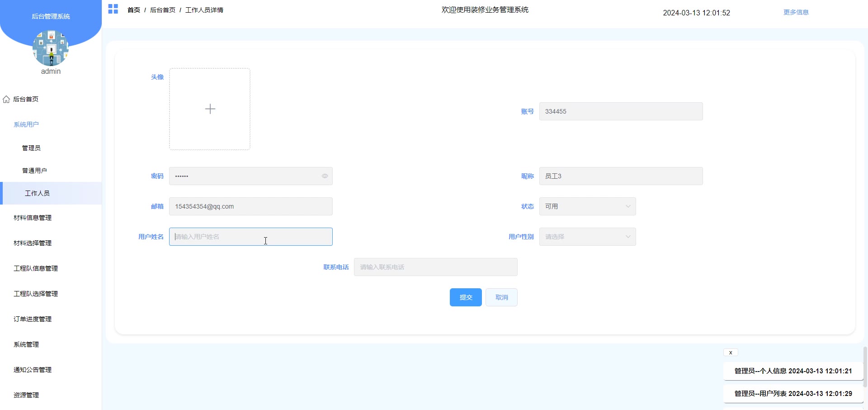This screenshot has width=868, height=410.
Task: Click the grid menu icon in header
Action: [x=113, y=9]
